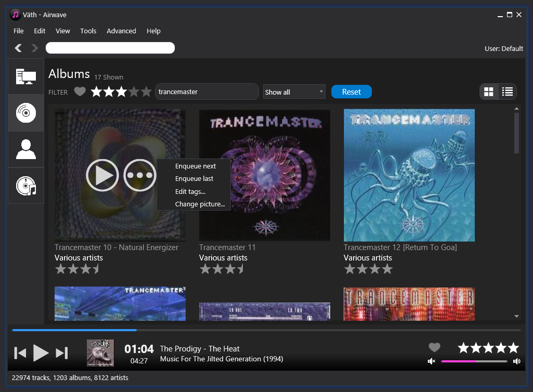This screenshot has width=533, height=392.
Task: Open the Artists sidebar view
Action: (26, 149)
